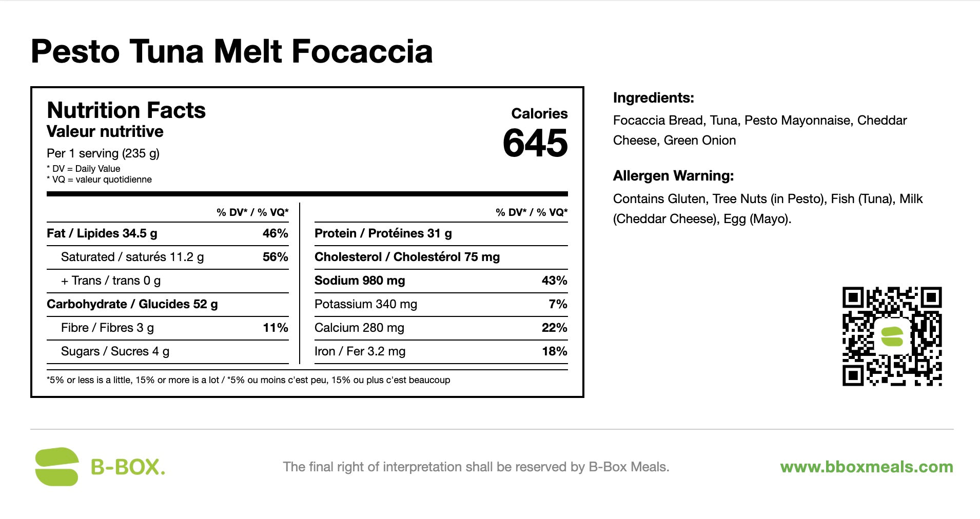This screenshot has height=519, width=980.
Task: Select the Carbohydrate / Glucides 52 g row
Action: (167, 304)
